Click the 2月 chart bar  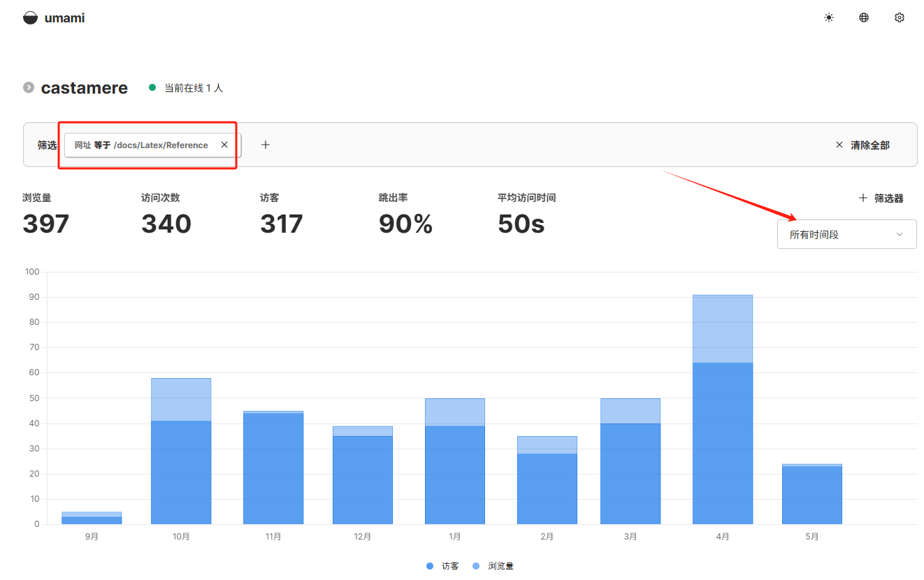click(x=547, y=480)
